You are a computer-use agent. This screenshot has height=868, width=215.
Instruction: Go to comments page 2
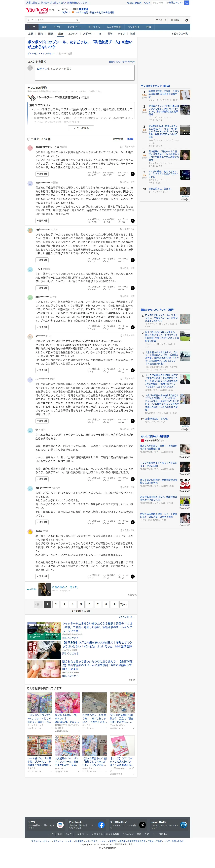tap(56, 605)
